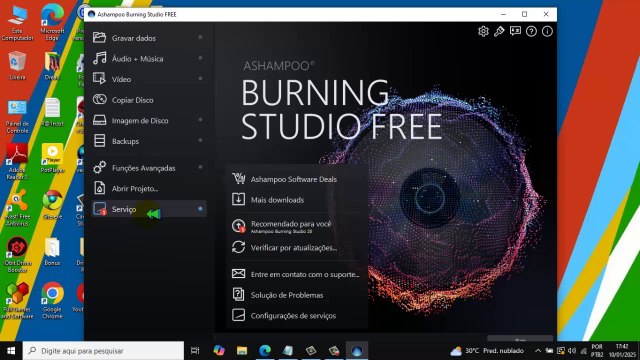Click the Copiar Disco discs icon
This screenshot has height=360, width=640.
pos(99,99)
